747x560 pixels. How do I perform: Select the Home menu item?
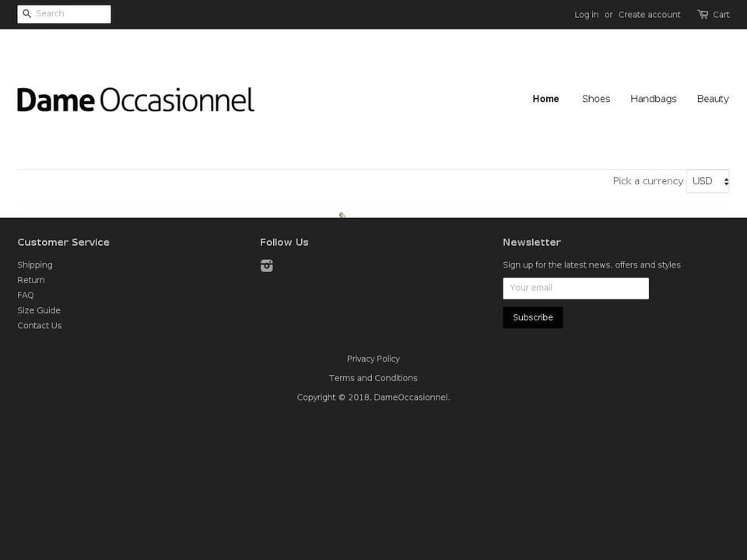545,99
